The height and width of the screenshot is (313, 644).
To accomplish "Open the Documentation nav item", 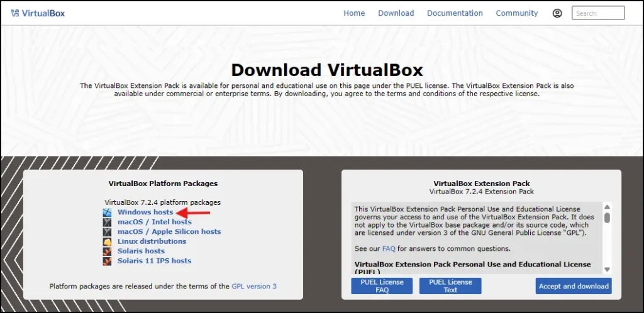I will coord(455,13).
